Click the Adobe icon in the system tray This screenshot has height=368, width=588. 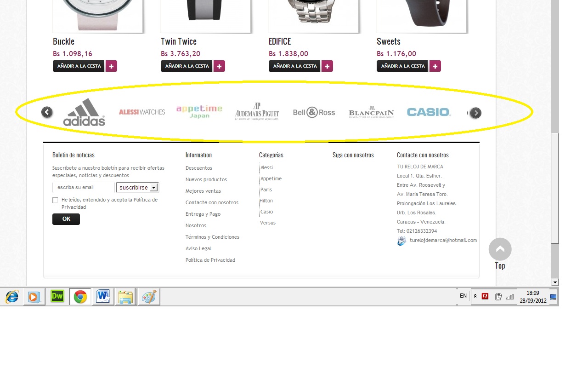point(485,297)
